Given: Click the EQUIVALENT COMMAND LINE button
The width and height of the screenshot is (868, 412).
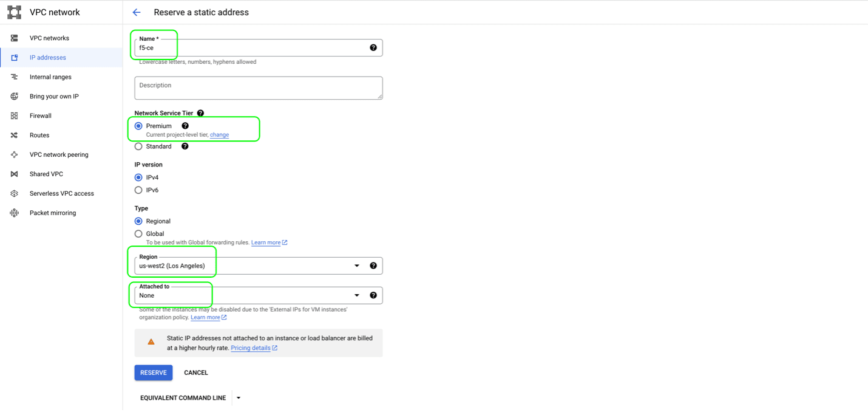Looking at the screenshot, I should (x=183, y=398).
